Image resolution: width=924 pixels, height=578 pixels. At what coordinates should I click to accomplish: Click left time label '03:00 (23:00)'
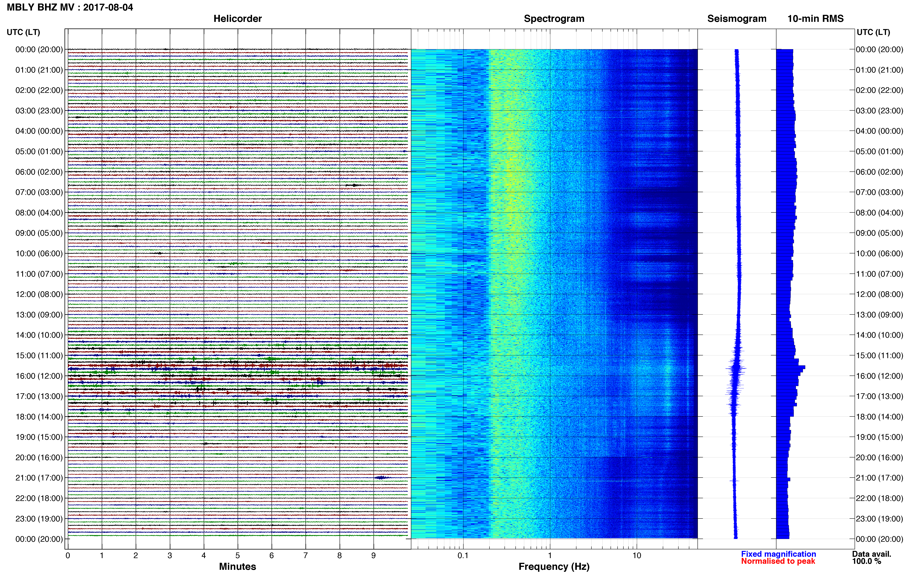point(39,110)
